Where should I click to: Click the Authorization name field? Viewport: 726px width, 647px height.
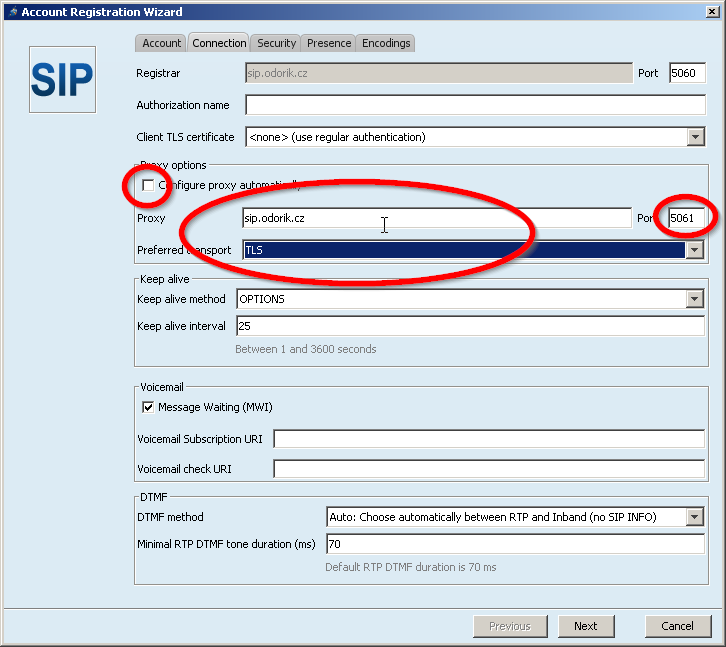tap(475, 105)
